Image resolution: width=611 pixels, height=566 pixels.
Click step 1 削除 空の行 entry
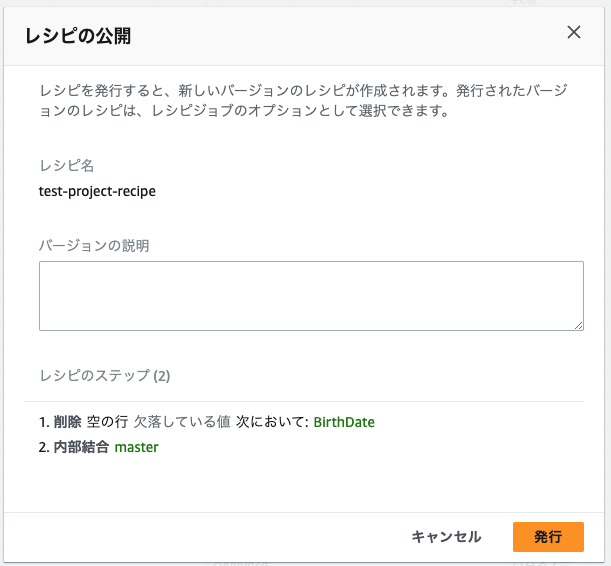tap(207, 422)
